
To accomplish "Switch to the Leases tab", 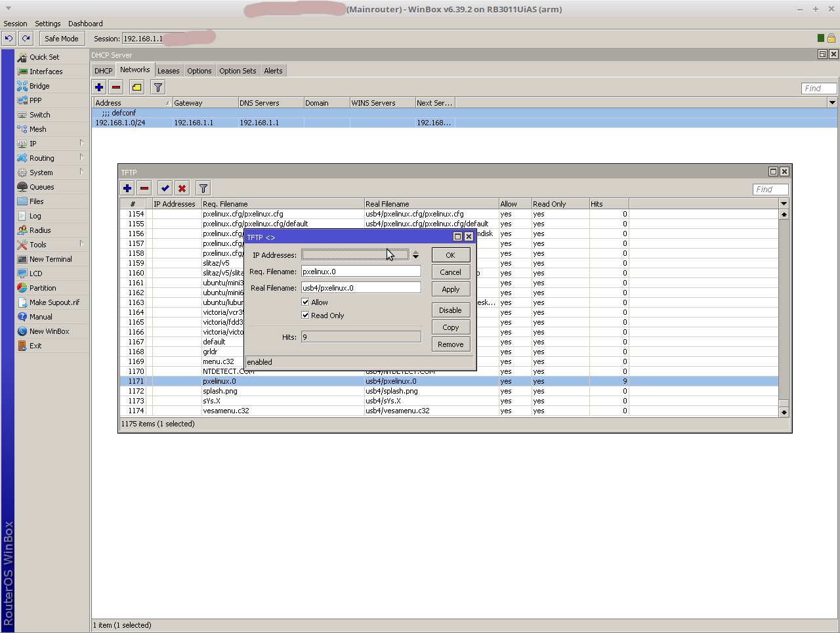I will pyautogui.click(x=168, y=71).
